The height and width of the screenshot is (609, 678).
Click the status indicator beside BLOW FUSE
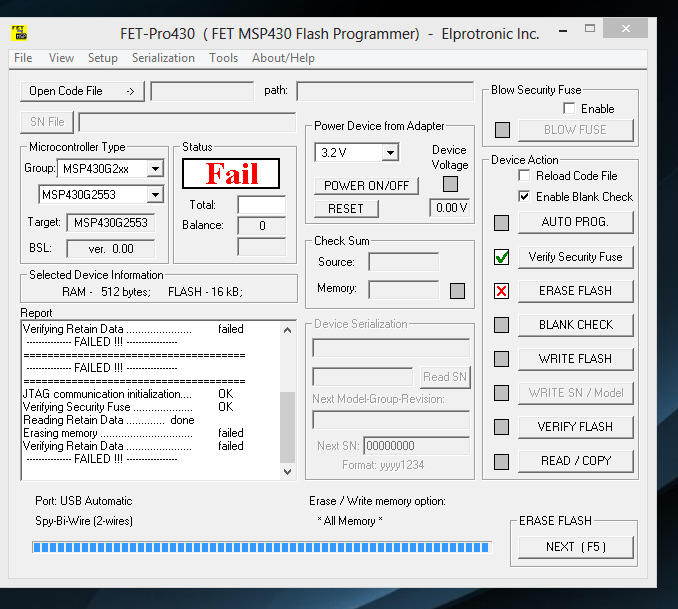[502, 130]
